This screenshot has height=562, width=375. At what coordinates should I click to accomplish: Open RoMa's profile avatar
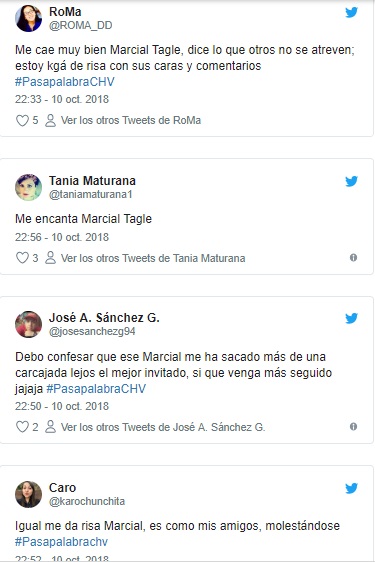pyautogui.click(x=28, y=19)
